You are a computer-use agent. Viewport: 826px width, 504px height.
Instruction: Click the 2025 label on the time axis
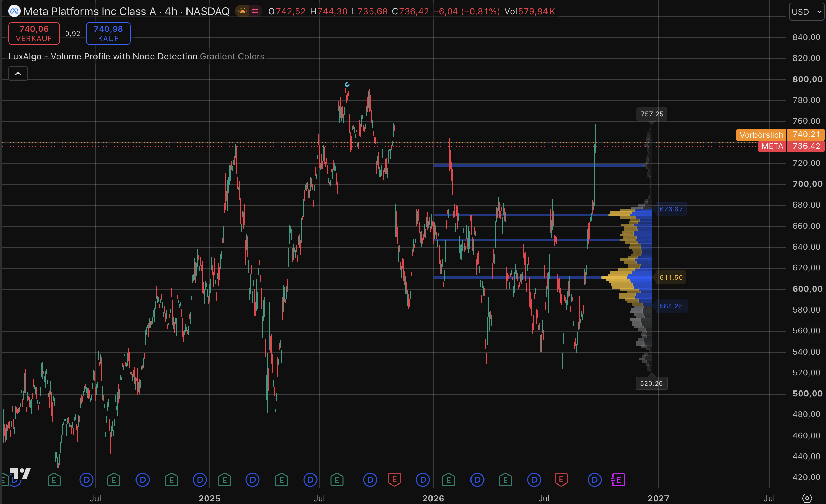click(x=209, y=498)
